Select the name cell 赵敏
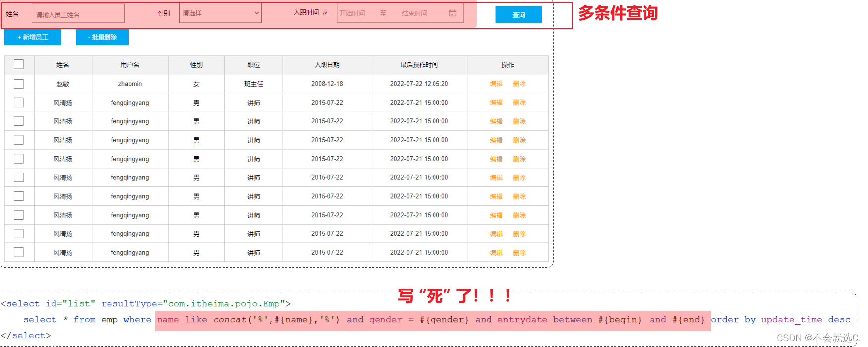This screenshot has width=868, height=347. (x=63, y=84)
